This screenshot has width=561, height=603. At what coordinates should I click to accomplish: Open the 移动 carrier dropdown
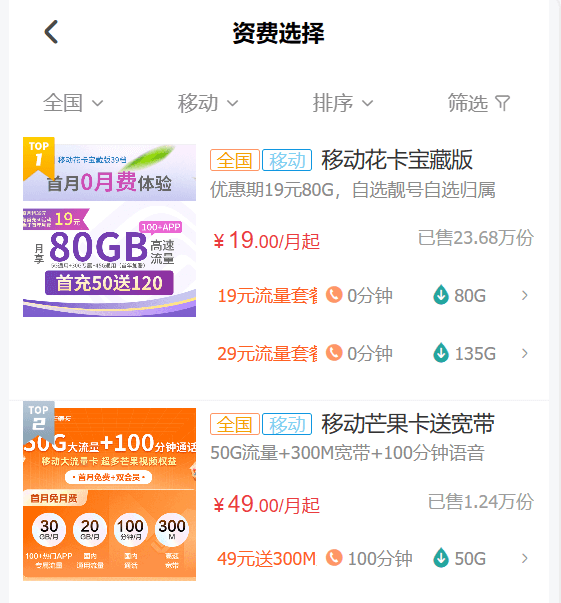pos(208,103)
